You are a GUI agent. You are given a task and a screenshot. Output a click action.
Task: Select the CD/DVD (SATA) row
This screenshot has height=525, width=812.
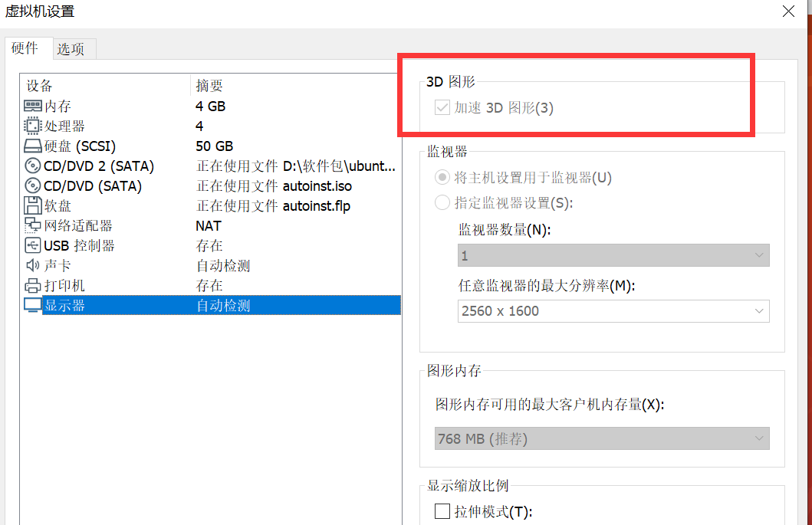coord(212,185)
